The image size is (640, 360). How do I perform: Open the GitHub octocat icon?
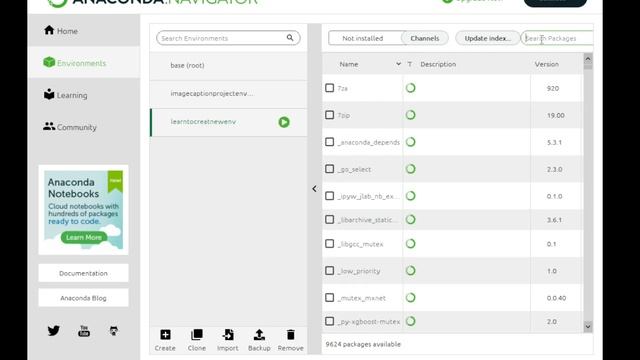(114, 331)
